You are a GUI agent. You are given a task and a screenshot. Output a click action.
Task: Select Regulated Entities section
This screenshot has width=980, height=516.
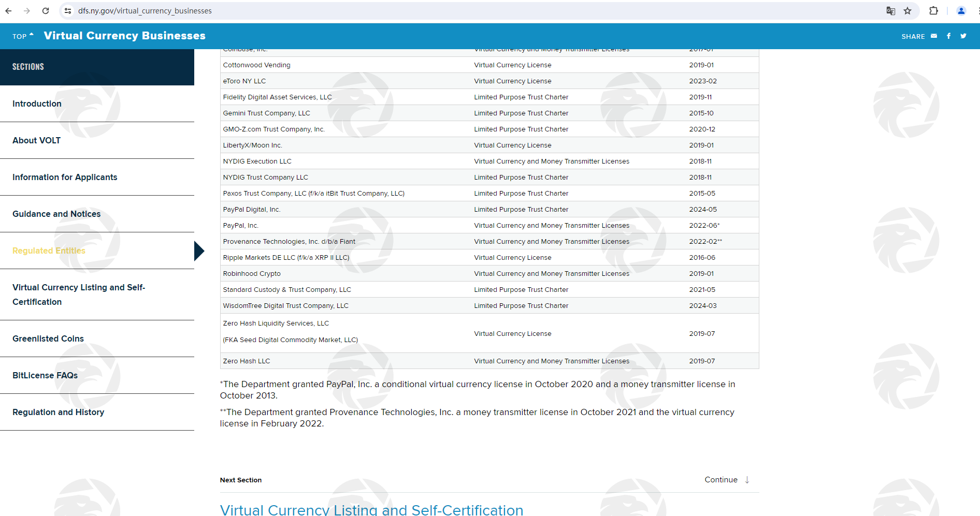(x=49, y=250)
